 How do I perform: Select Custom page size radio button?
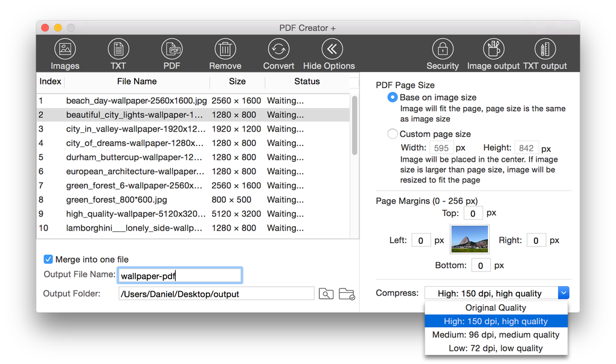click(x=392, y=134)
